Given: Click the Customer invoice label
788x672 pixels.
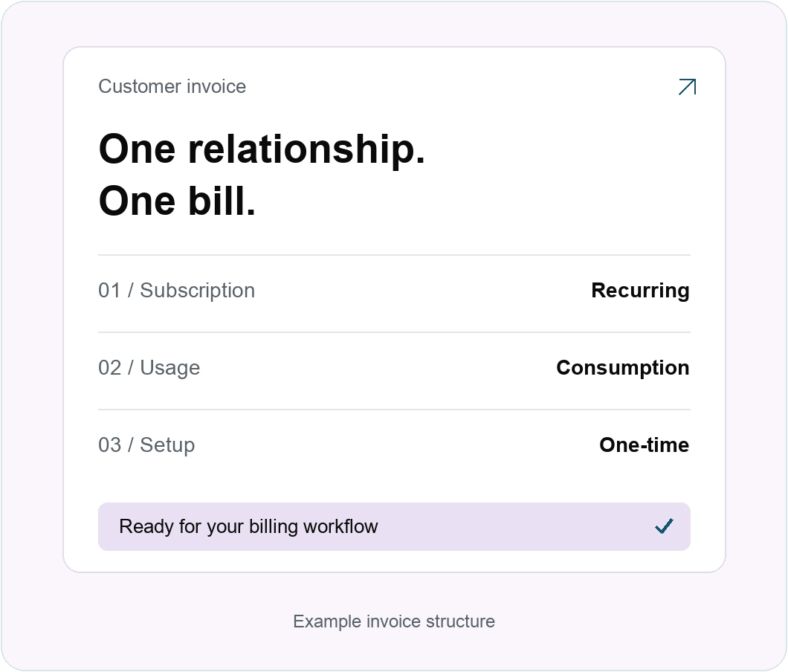Looking at the screenshot, I should 172,86.
